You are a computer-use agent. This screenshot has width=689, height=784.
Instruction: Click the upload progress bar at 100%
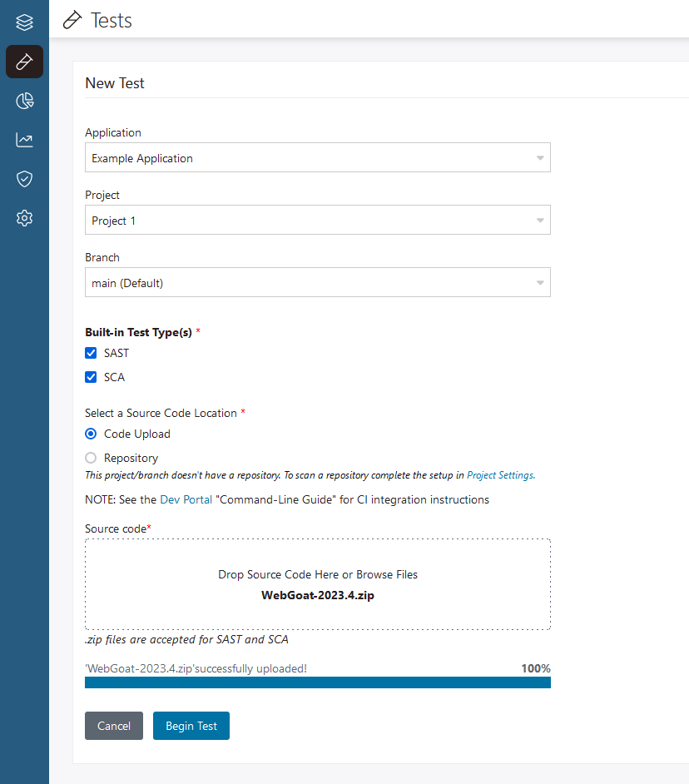tap(317, 682)
